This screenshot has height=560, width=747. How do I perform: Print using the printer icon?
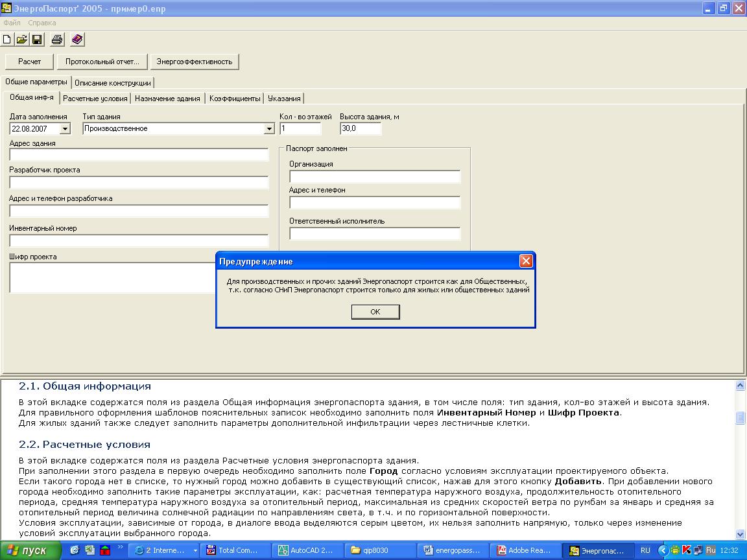(57, 40)
